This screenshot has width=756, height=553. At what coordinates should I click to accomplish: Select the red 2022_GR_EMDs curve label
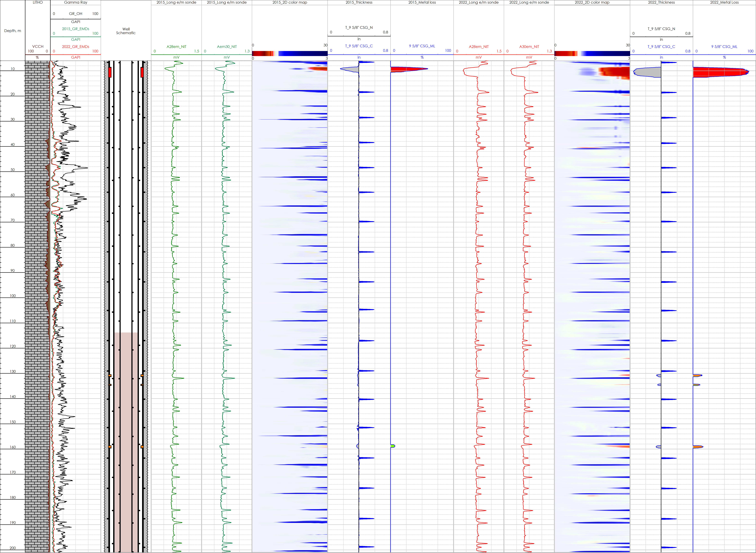coord(76,47)
